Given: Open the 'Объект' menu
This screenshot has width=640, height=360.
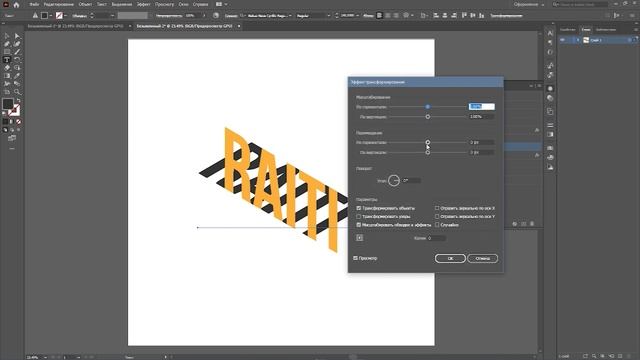Looking at the screenshot, I should [x=85, y=4].
